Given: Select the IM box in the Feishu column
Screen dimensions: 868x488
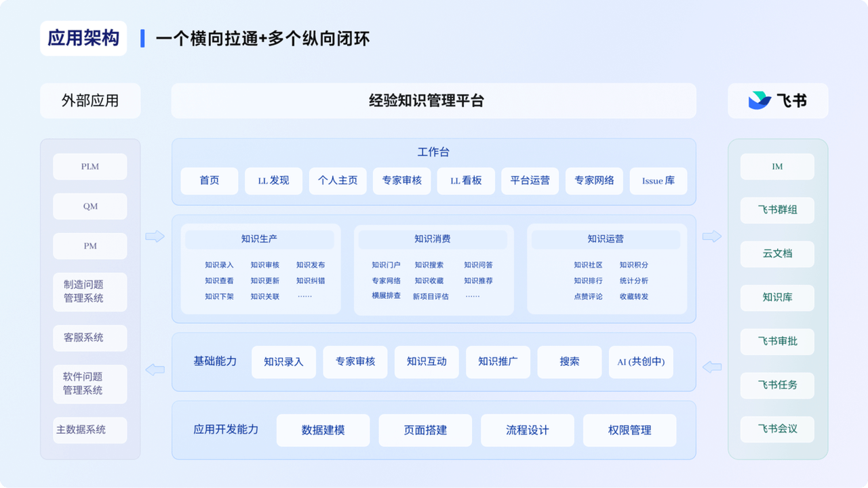Looking at the screenshot, I should pos(777,167).
